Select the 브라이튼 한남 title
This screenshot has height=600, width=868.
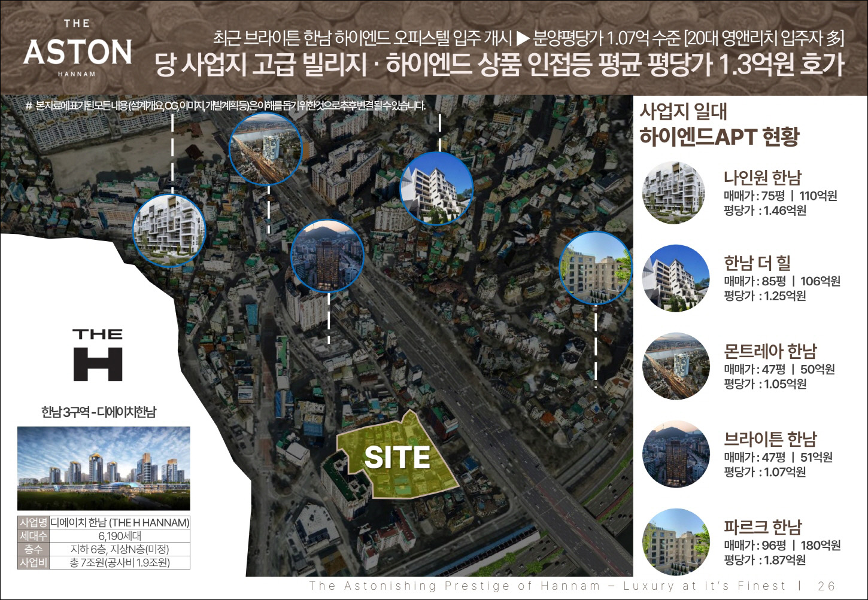pyautogui.click(x=770, y=439)
